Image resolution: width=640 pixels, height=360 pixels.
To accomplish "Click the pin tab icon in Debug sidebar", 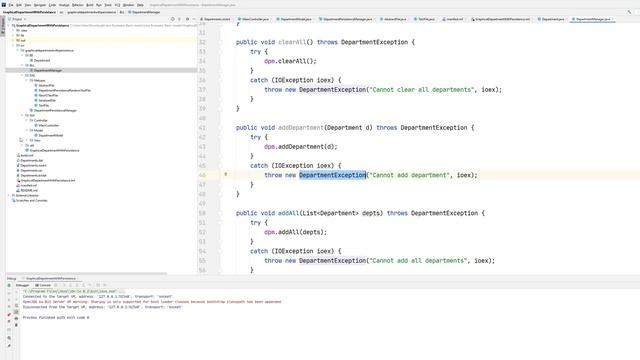I will coord(9,346).
